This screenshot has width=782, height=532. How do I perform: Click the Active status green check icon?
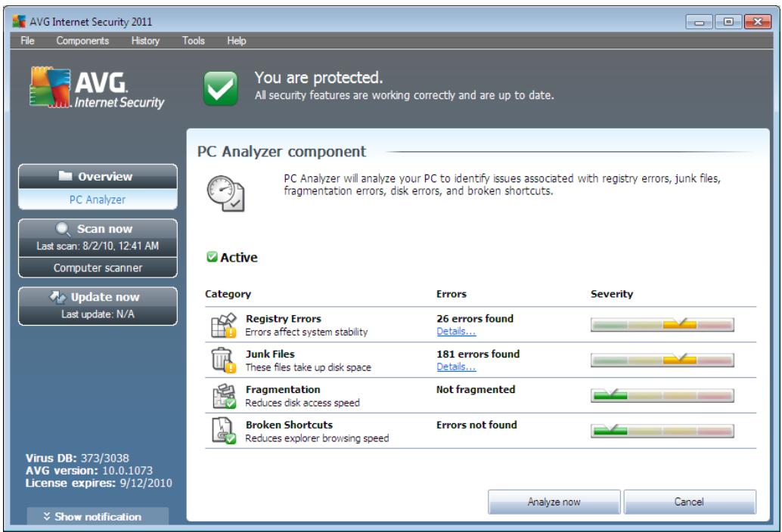click(x=212, y=257)
